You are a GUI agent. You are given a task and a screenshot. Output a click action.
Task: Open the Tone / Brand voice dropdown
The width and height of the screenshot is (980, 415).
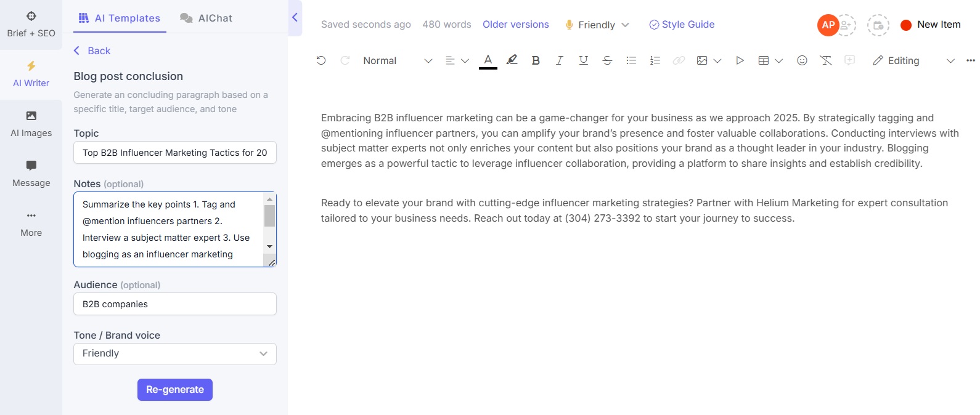(175, 353)
